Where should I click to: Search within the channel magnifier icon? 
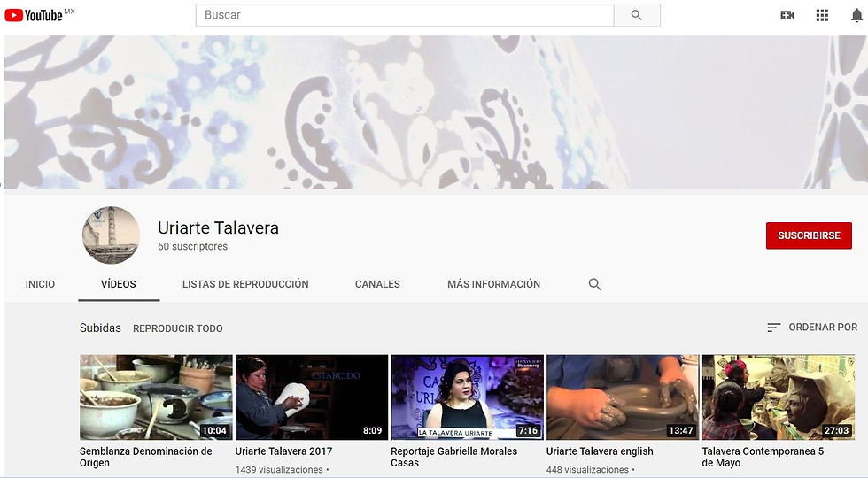click(x=594, y=284)
